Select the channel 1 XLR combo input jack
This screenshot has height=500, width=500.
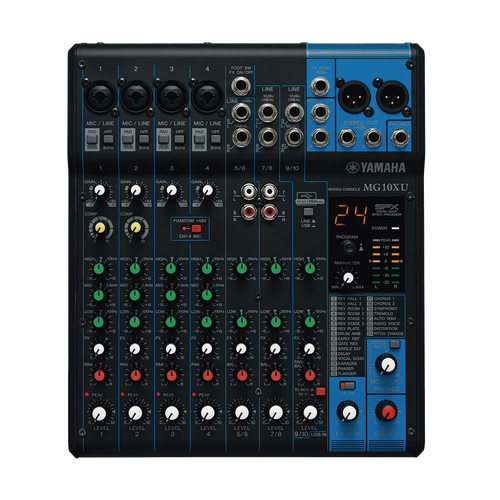[100, 97]
